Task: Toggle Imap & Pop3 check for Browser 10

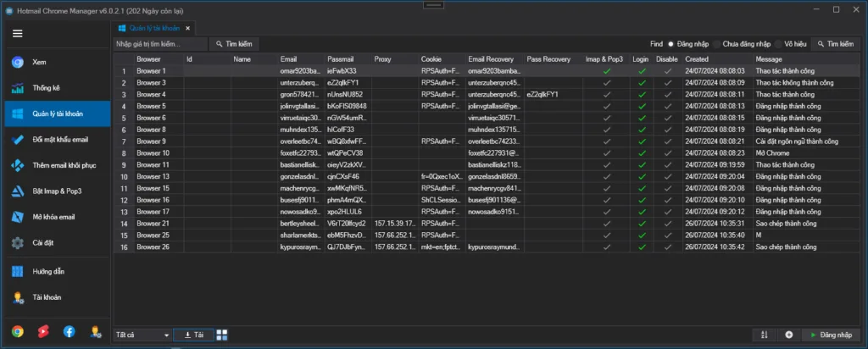Action: 607,152
